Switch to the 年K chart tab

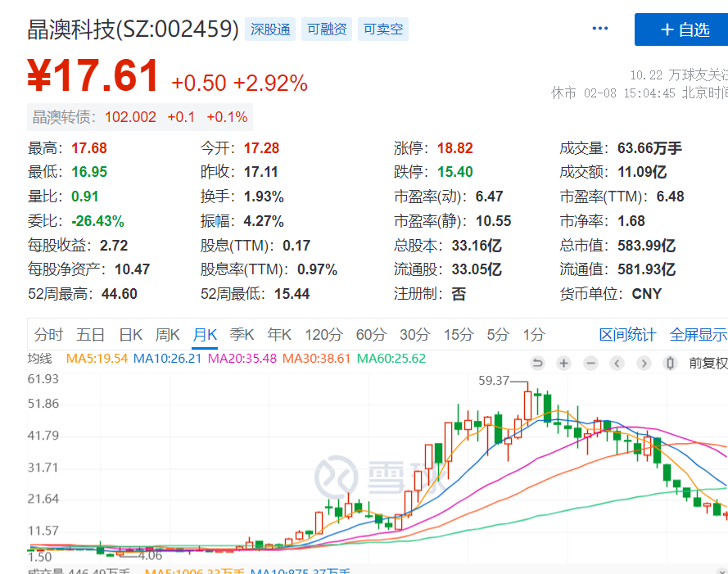[x=279, y=334]
